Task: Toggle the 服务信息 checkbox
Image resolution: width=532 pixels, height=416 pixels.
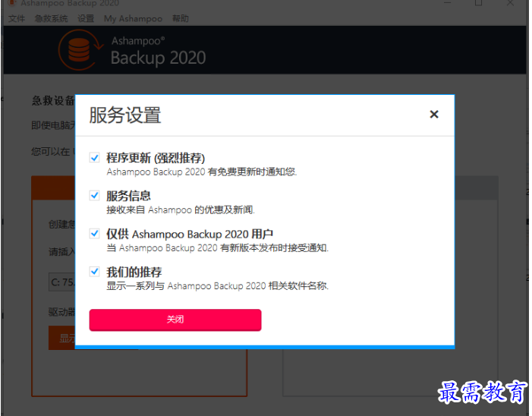Action: pyautogui.click(x=94, y=195)
